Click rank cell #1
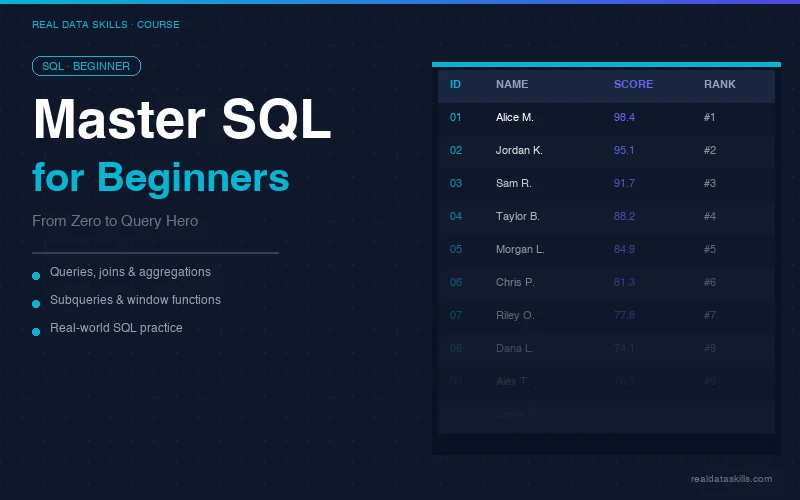This screenshot has height=500, width=800. pyautogui.click(x=710, y=117)
